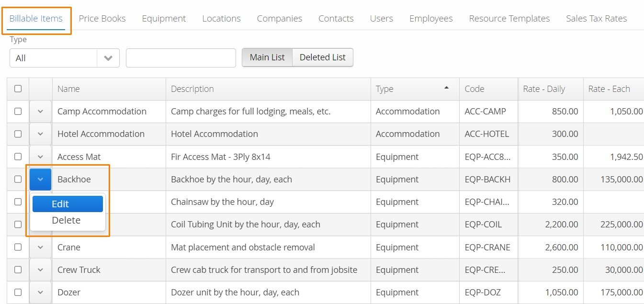The height and width of the screenshot is (304, 644).
Task: Click the code cell EQP-BACKH
Action: [488, 180]
